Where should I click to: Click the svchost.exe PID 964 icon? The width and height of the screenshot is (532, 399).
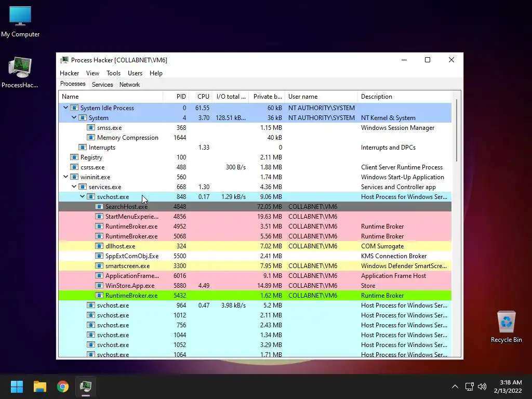coord(90,305)
